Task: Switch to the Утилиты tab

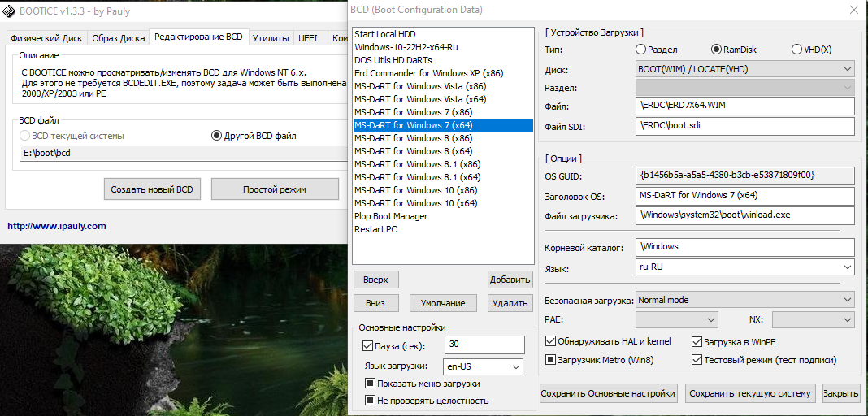Action: pos(270,38)
